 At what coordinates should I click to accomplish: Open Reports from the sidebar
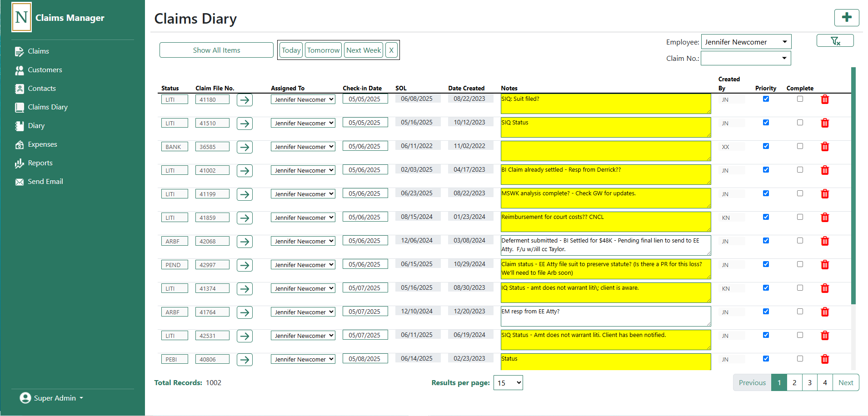click(40, 163)
